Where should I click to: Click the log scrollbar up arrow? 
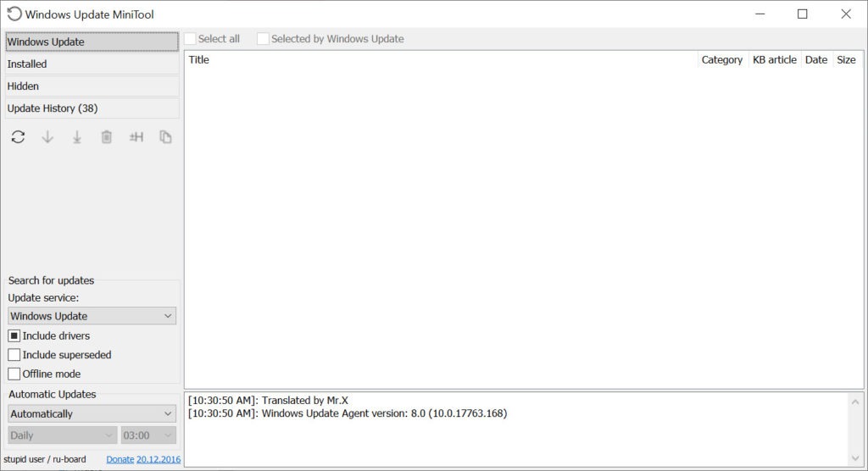pos(855,402)
